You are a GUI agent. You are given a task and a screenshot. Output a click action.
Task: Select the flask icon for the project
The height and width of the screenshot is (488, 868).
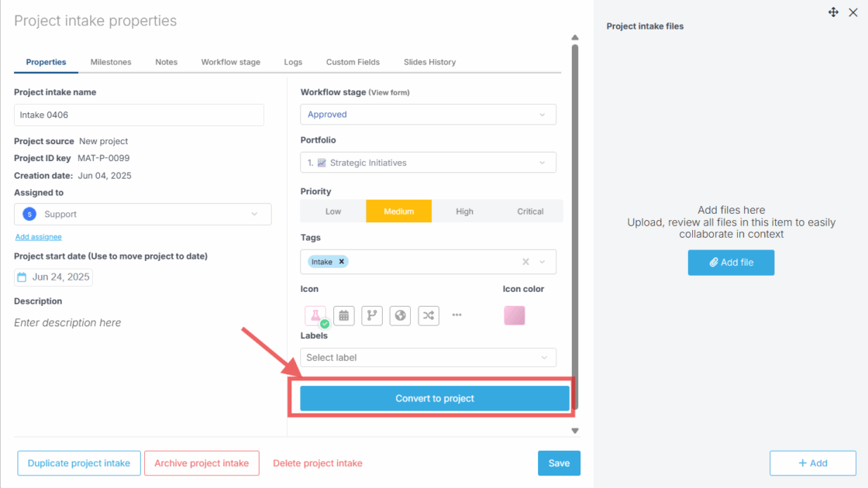coord(315,315)
